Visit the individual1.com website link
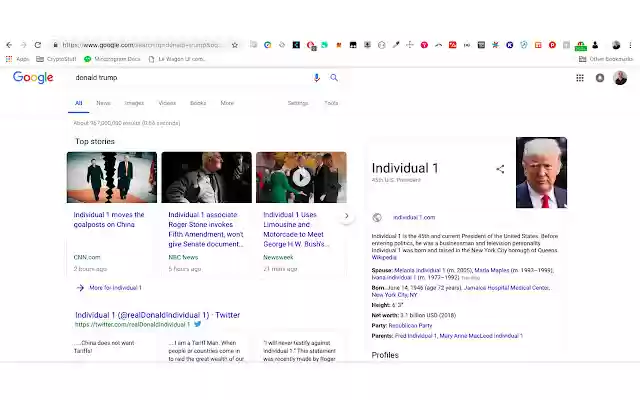 [x=414, y=218]
